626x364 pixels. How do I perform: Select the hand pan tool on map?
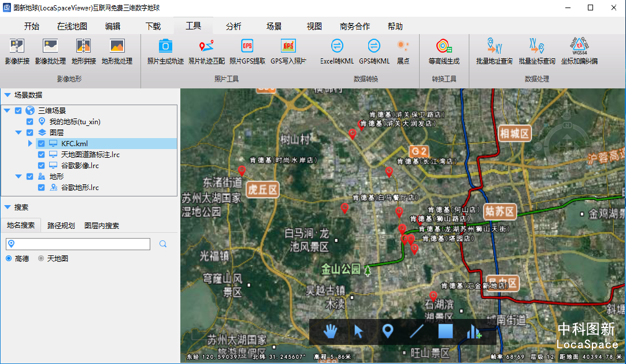[330, 331]
